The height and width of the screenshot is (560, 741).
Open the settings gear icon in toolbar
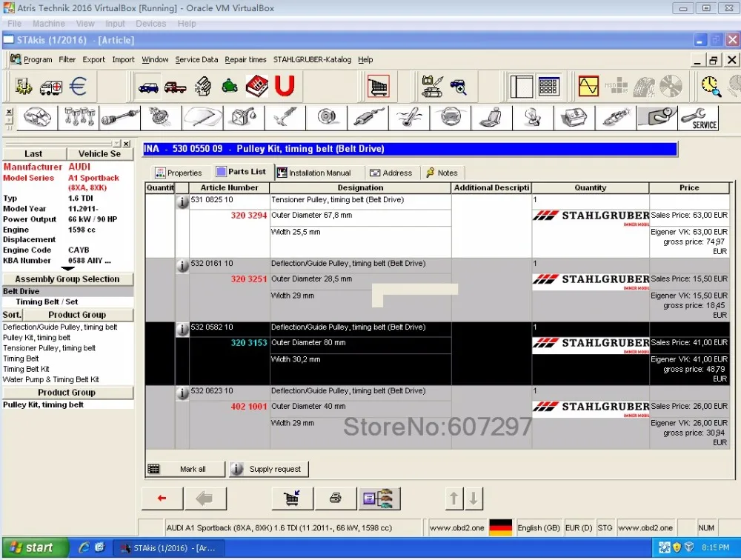coord(23,87)
